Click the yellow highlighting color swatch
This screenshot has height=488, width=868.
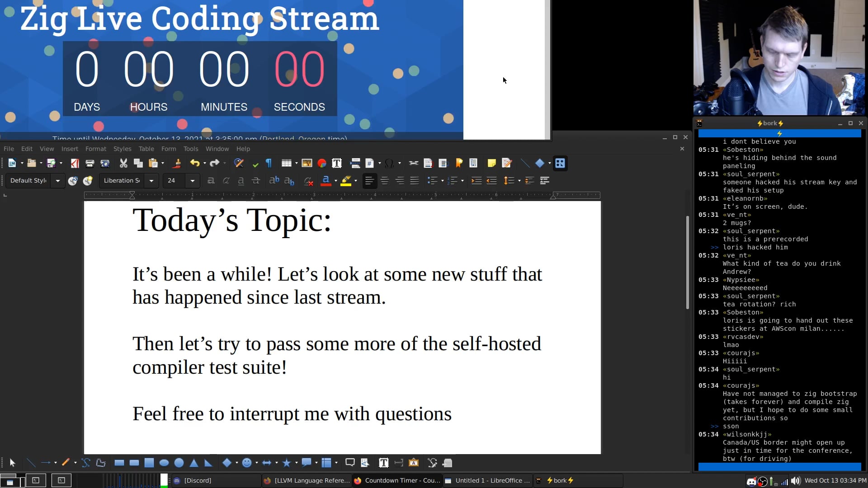tap(346, 181)
